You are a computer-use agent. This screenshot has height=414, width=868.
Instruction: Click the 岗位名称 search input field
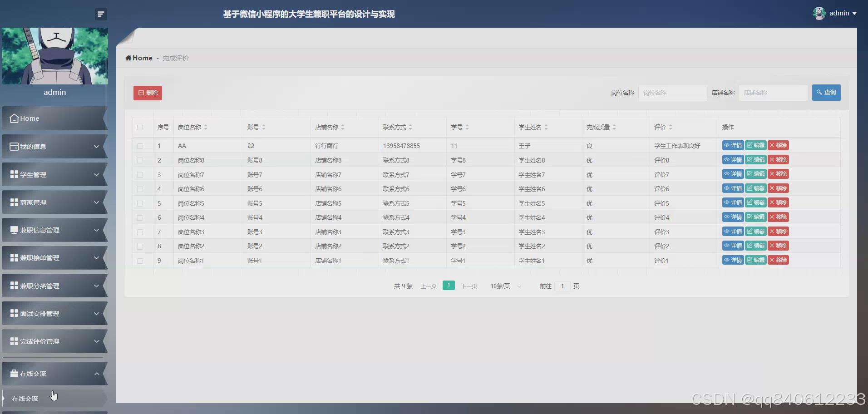[672, 93]
